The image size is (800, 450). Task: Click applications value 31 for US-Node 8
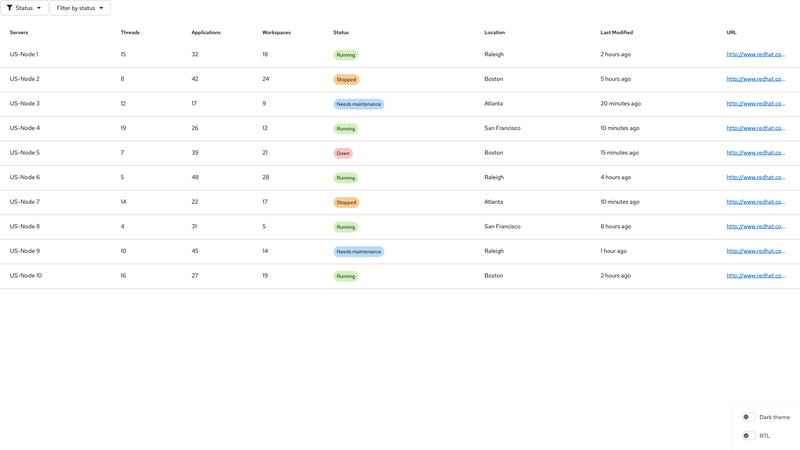click(x=194, y=227)
